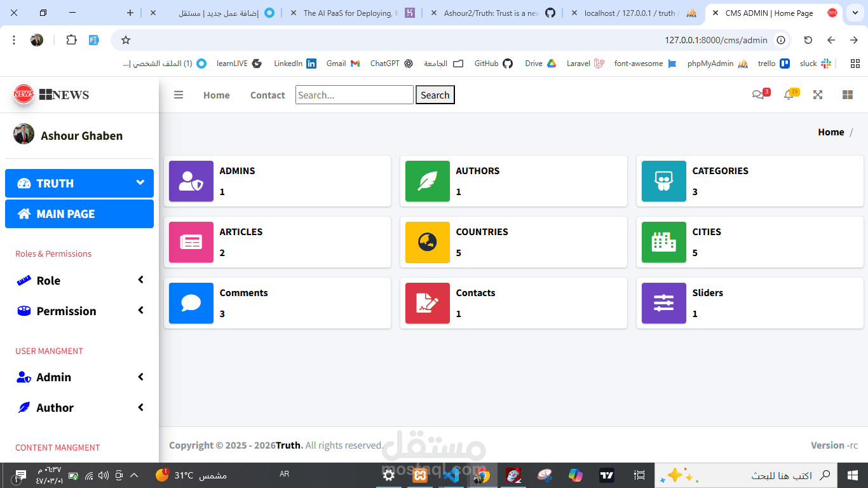Click the Admin user-shield icon in the sidebar
868x488 pixels.
coord(24,377)
